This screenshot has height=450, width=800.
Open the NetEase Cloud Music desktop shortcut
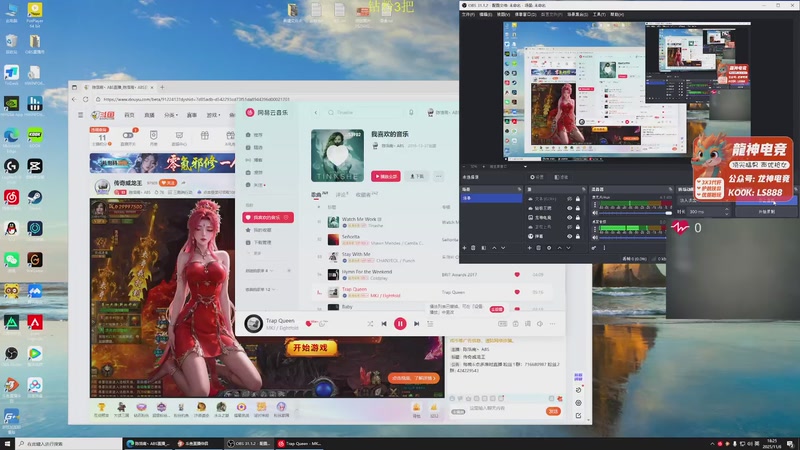click(11, 197)
